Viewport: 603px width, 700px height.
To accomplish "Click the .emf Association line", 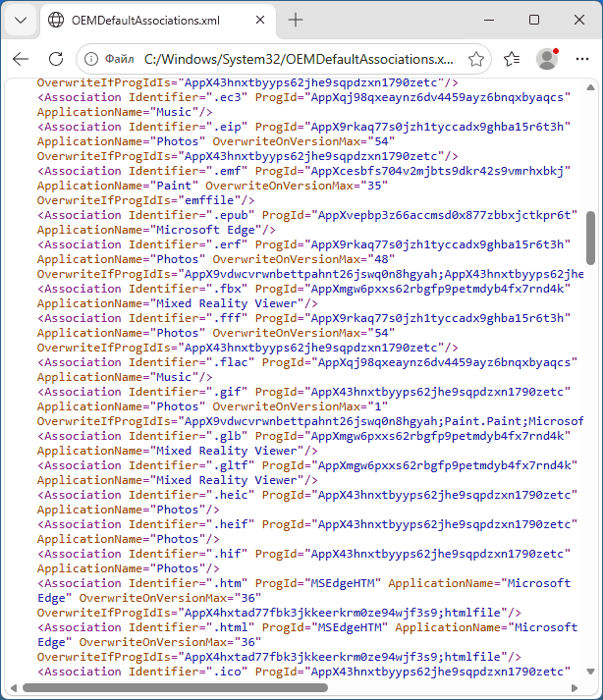I will [x=303, y=171].
